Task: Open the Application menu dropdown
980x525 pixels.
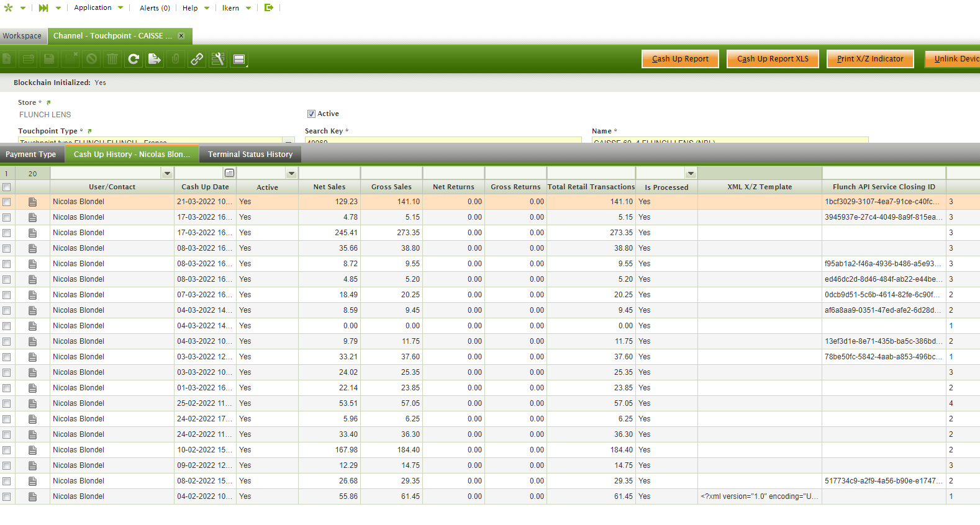Action: (x=98, y=7)
